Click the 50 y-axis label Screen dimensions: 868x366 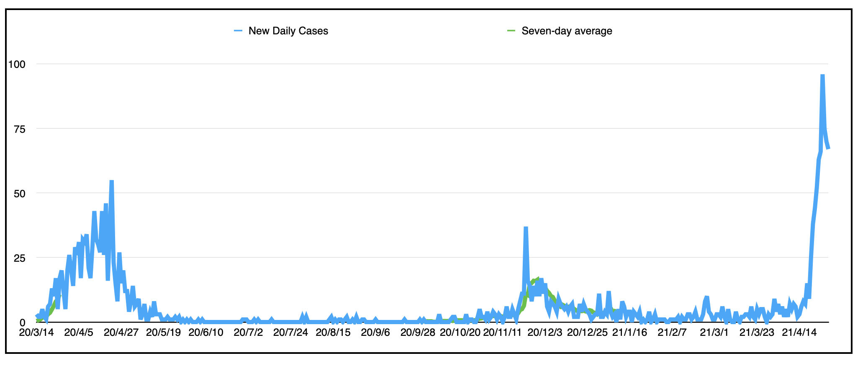[x=20, y=194]
